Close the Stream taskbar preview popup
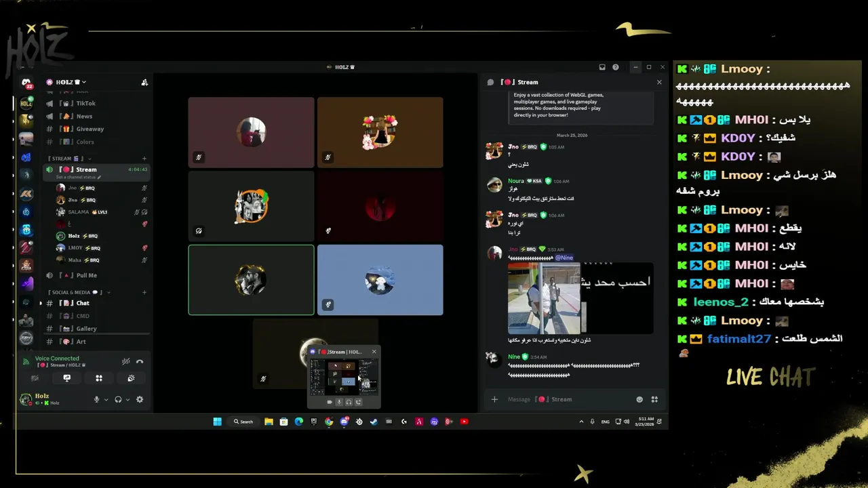This screenshot has height=488, width=868. click(374, 352)
